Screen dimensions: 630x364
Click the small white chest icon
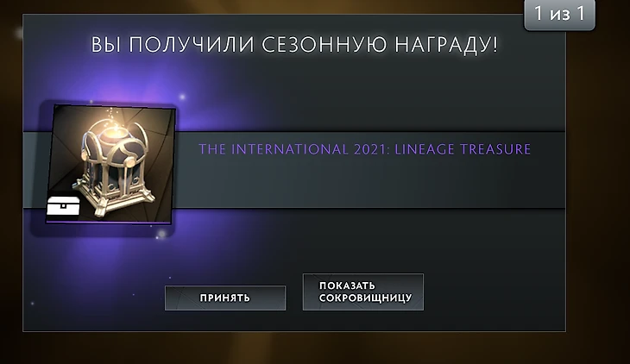click(63, 206)
